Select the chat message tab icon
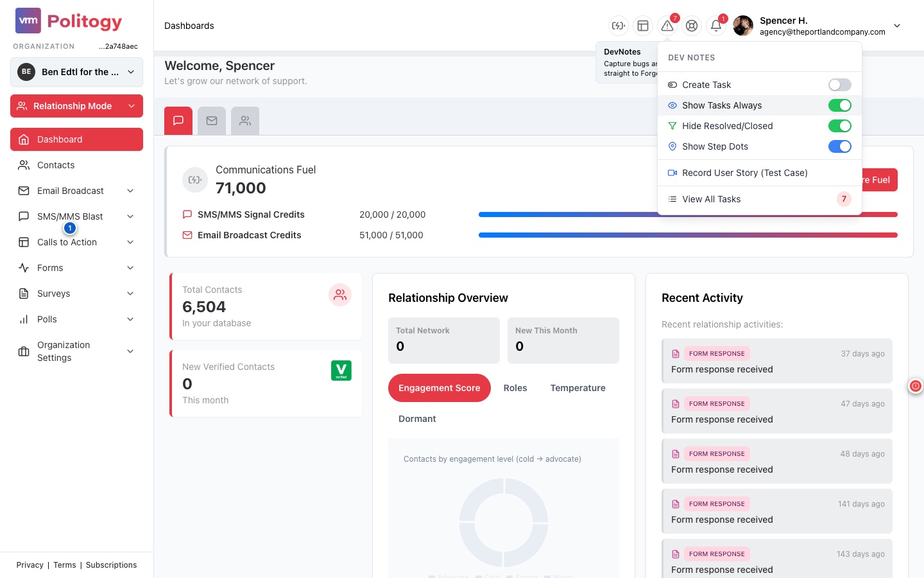Image resolution: width=924 pixels, height=578 pixels. tap(178, 121)
